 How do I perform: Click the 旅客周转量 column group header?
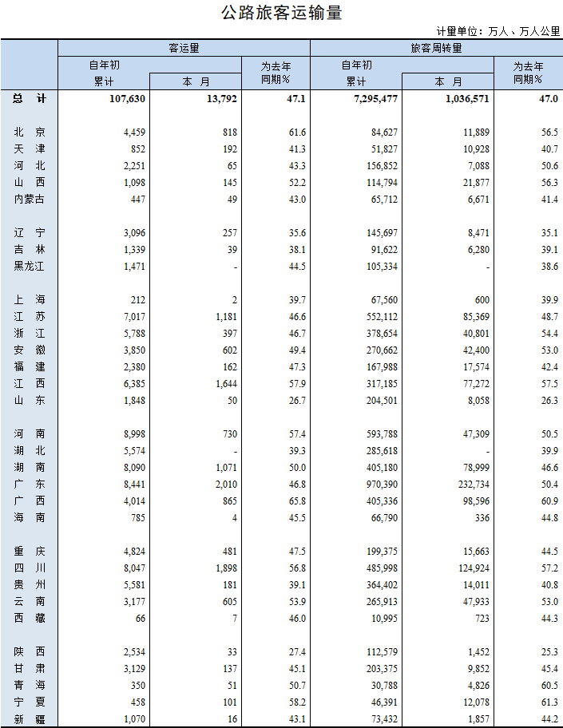click(x=436, y=48)
